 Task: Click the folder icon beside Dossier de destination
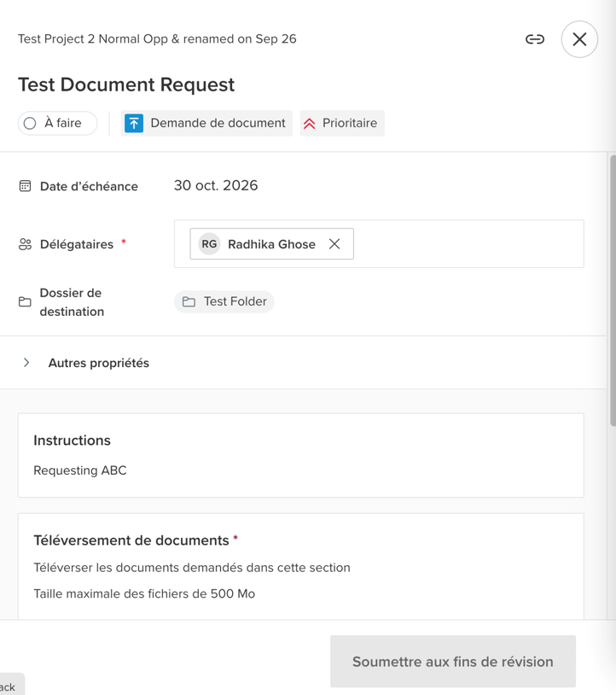(x=26, y=302)
